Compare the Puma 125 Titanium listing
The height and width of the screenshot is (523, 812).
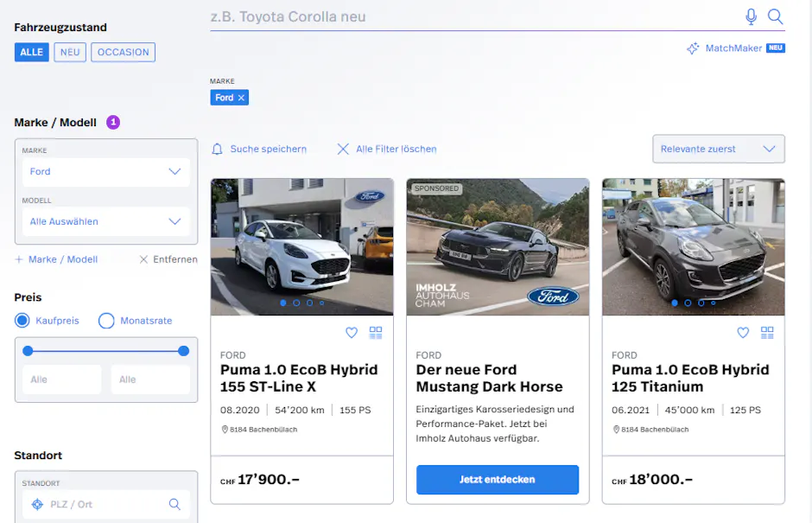point(767,333)
